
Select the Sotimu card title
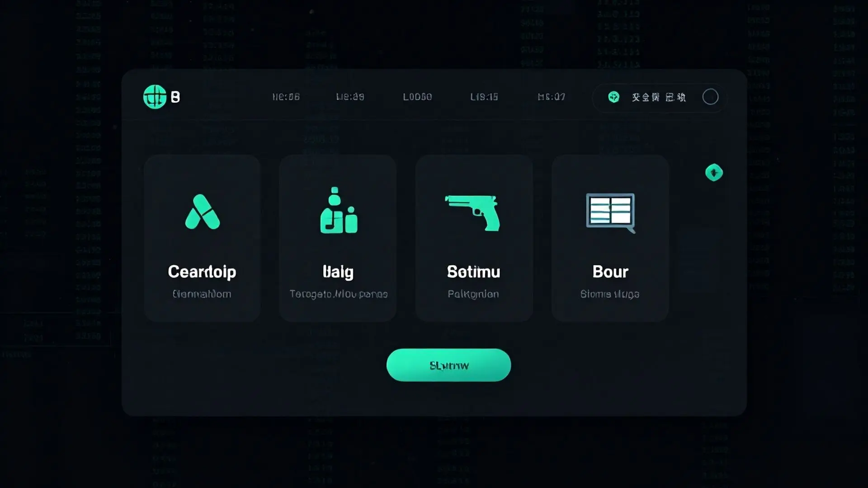point(473,272)
